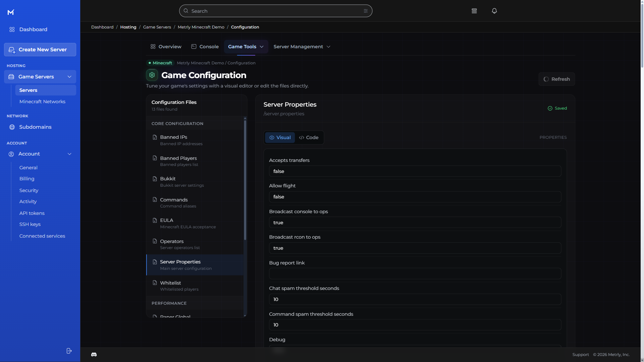Open the notifications bell
644x362 pixels.
494,11
